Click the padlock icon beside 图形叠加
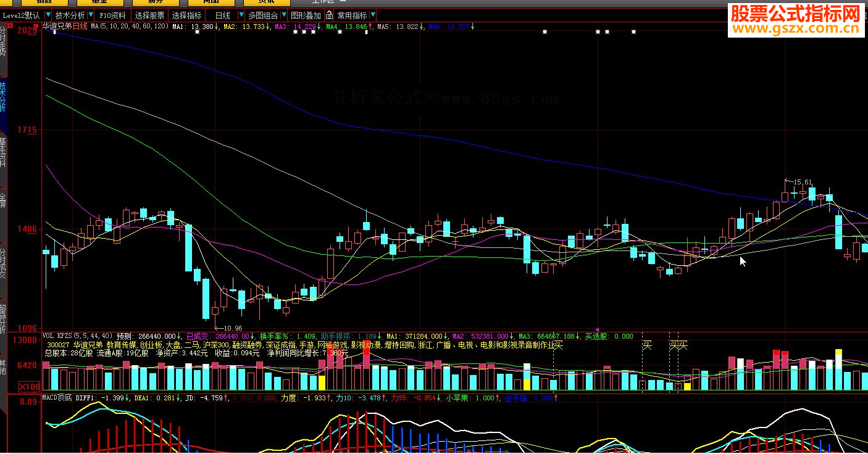 [x=330, y=15]
